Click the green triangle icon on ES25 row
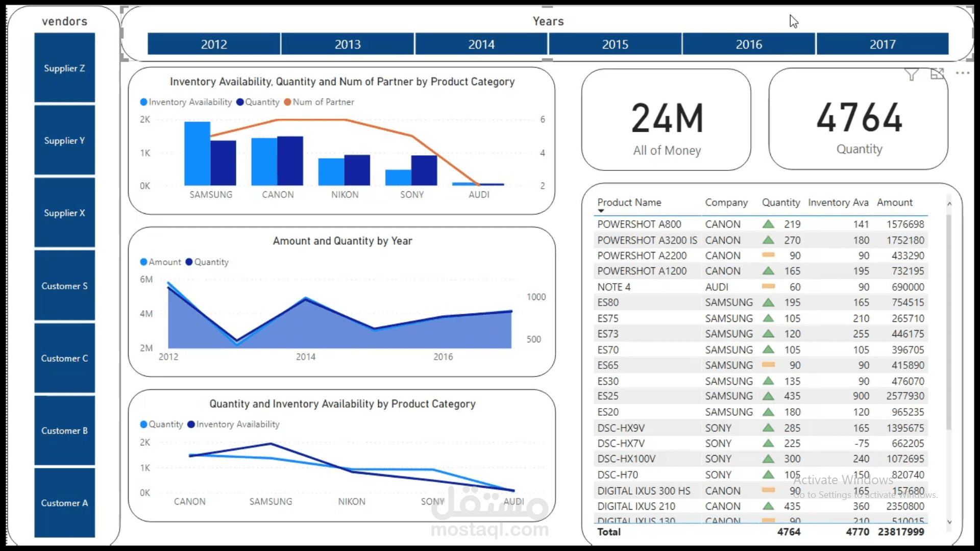This screenshot has width=980, height=551. tap(769, 396)
